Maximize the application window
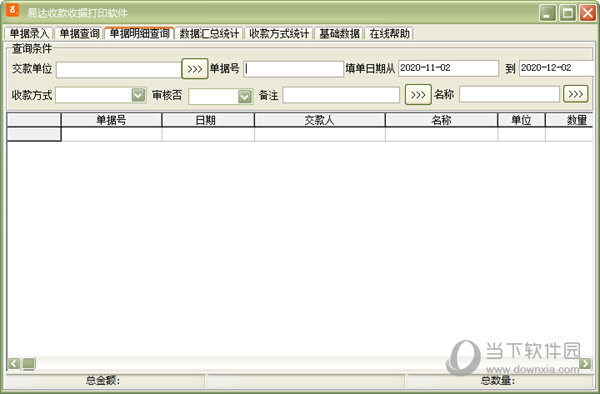This screenshot has width=600, height=394. coord(568,13)
